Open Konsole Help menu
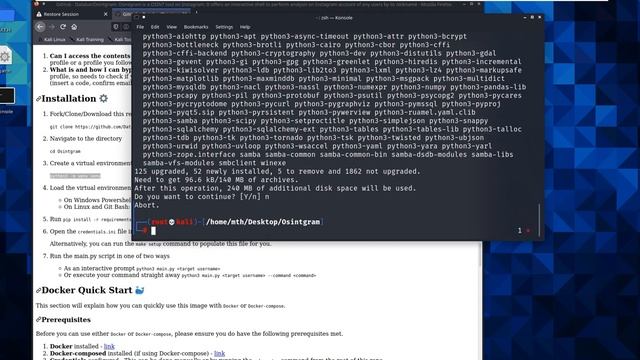This screenshot has width=640, height=360. (x=245, y=27)
